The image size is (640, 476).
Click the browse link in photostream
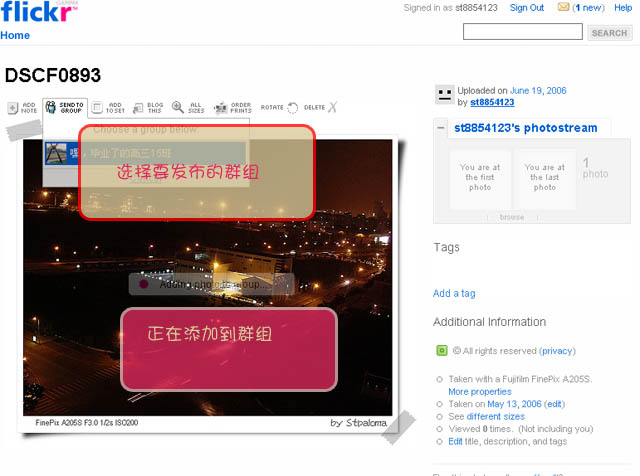[512, 217]
